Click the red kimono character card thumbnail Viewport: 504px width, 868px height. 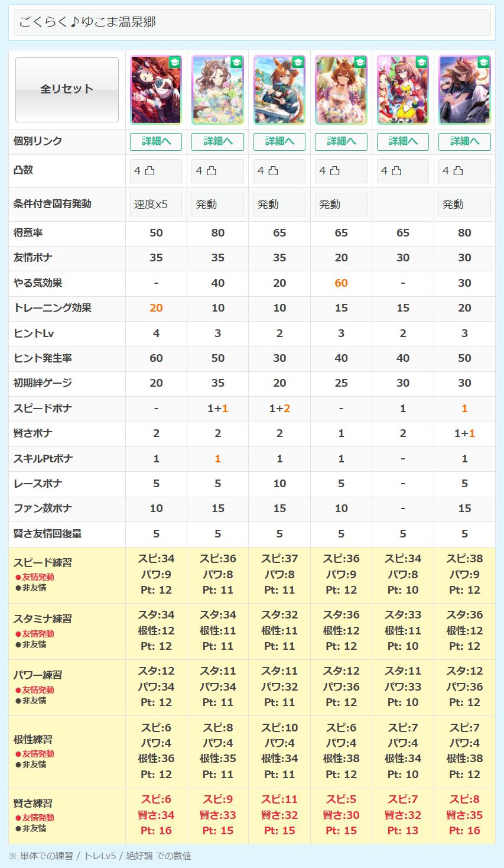tap(156, 90)
